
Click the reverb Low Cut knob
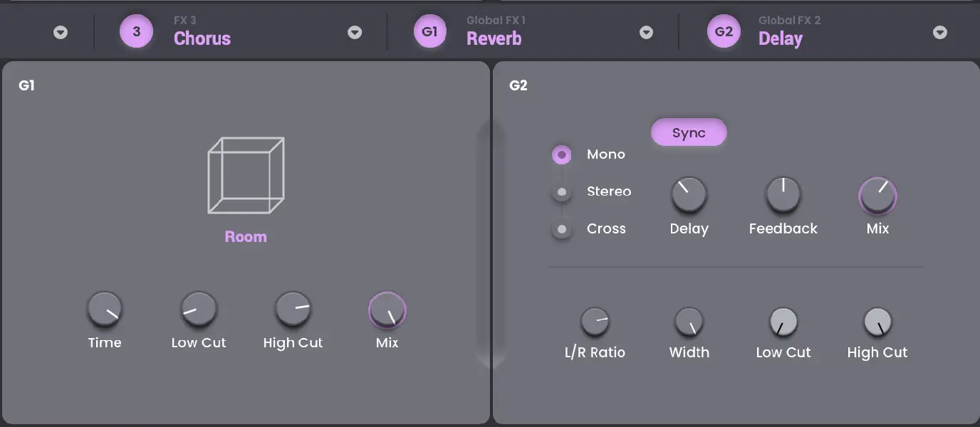coord(199,310)
